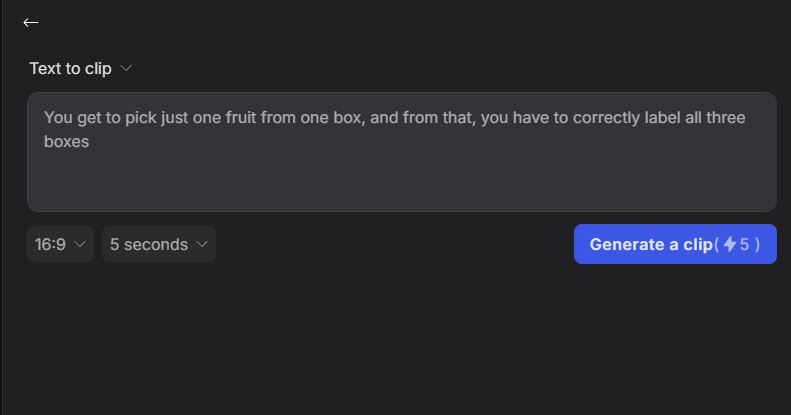The width and height of the screenshot is (791, 415).
Task: Click the word "three" in the prompt
Action: 725,118
